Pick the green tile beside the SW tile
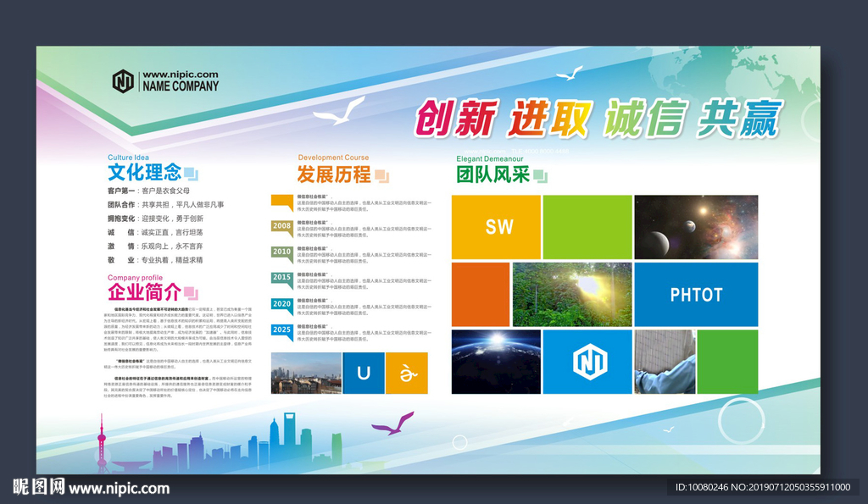The width and height of the screenshot is (868, 504). click(587, 227)
